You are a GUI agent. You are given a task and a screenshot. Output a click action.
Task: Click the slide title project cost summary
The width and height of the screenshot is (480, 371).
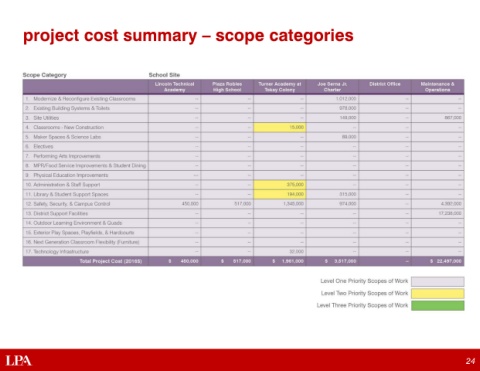pyautogui.click(x=188, y=36)
